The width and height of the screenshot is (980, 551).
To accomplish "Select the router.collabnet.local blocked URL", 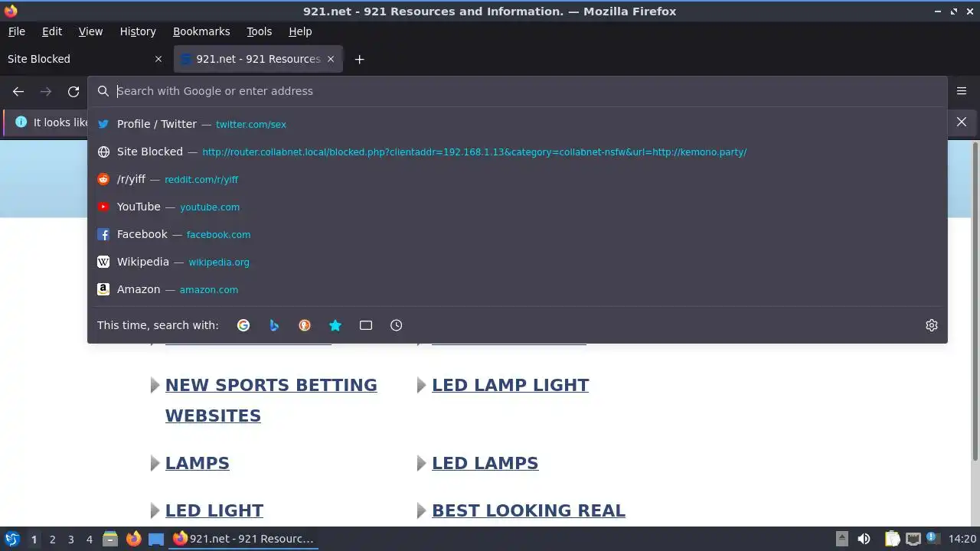I will (474, 152).
